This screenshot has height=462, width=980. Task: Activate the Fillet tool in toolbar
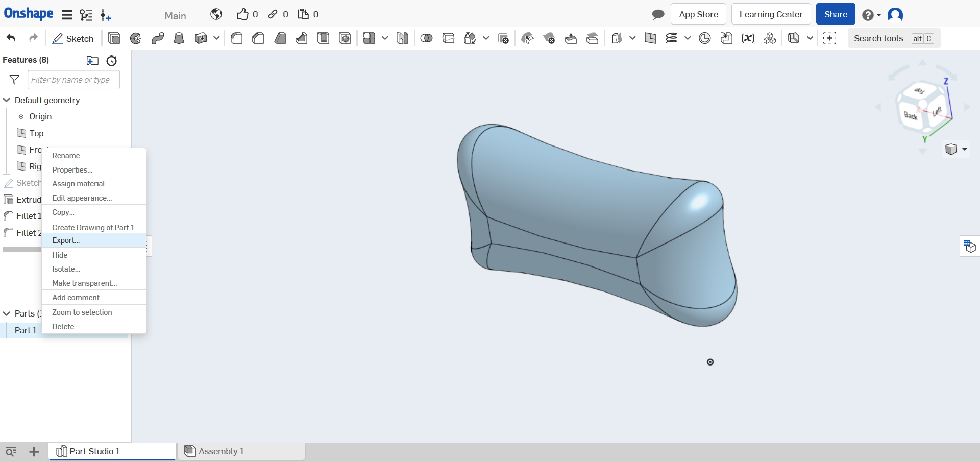tap(237, 39)
